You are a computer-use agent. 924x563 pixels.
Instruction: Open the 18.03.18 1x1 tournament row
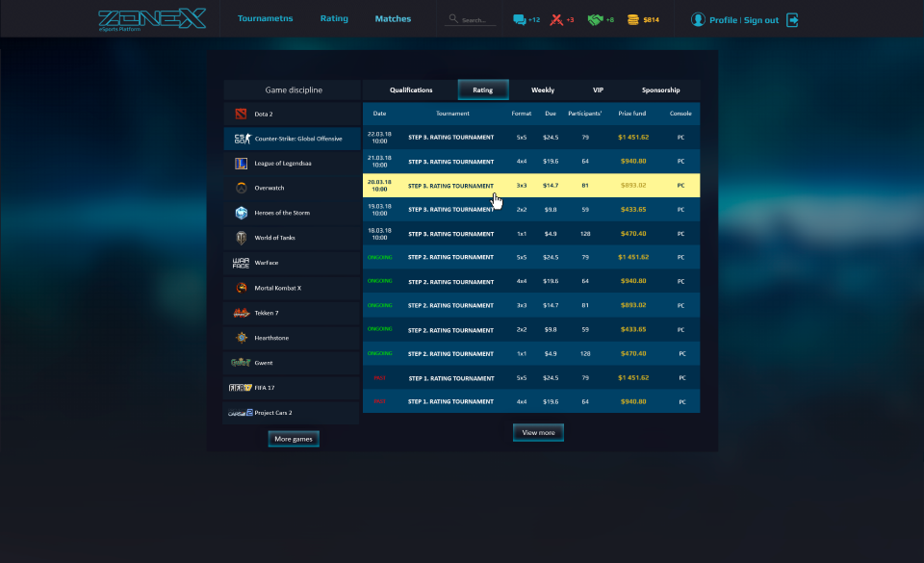pos(531,234)
